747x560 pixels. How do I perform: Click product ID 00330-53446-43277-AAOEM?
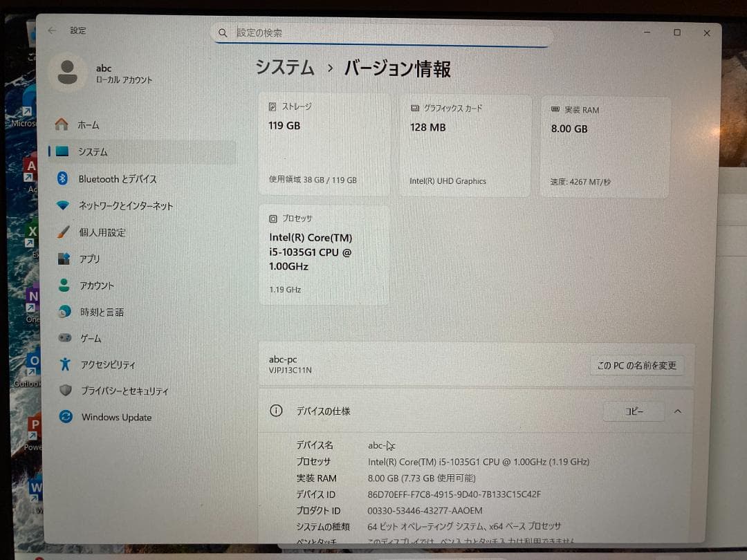point(425,510)
